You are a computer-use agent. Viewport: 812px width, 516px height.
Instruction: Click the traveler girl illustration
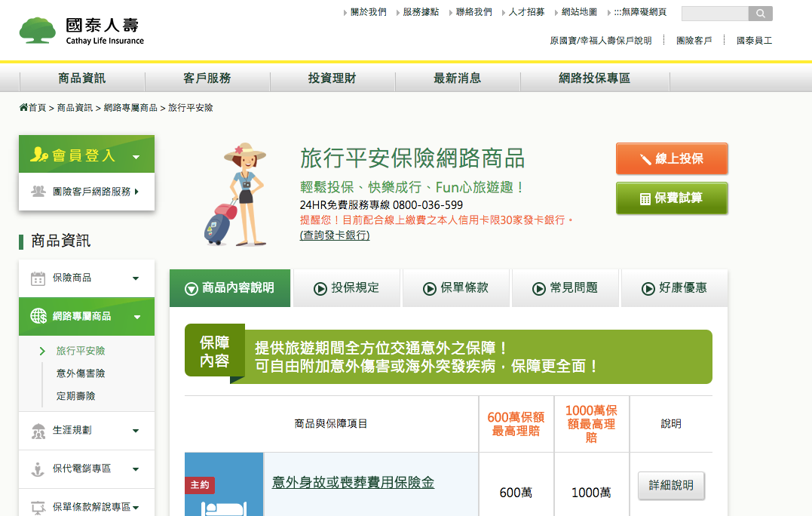click(x=236, y=195)
